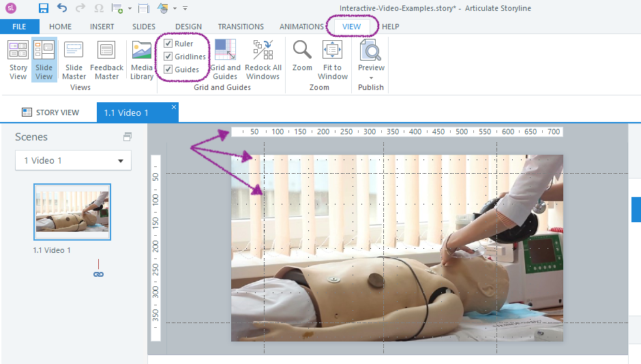Disable the Gridlines checkbox
Viewport: 641px width, 364px height.
pyautogui.click(x=168, y=57)
